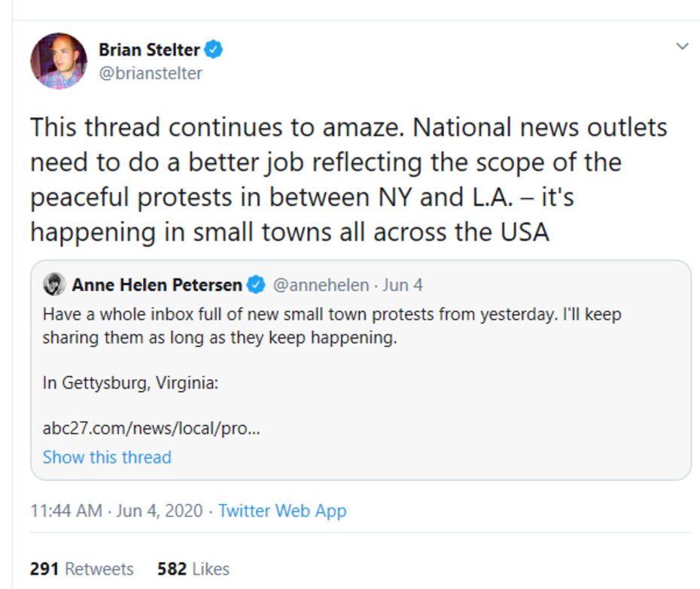
Task: Click the verified badge beside Brian Stelter
Action: [x=215, y=50]
